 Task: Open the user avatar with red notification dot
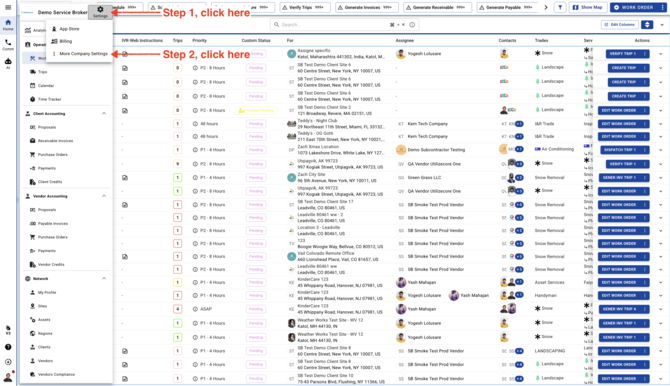click(x=8, y=377)
